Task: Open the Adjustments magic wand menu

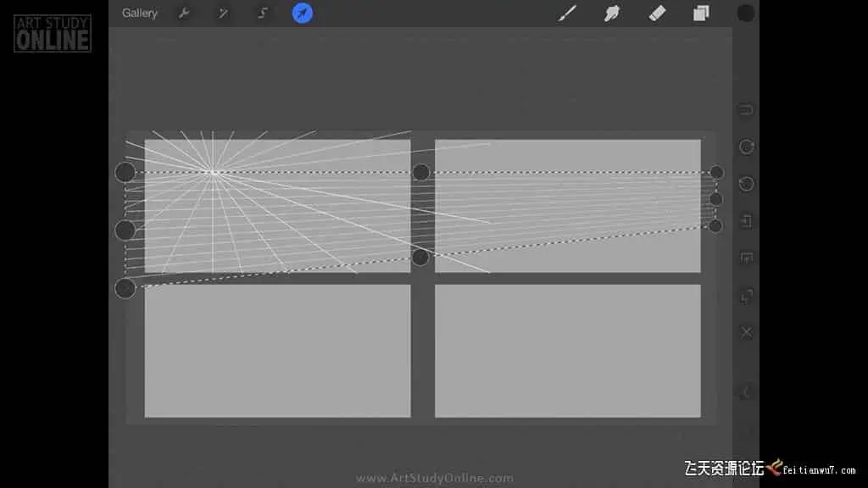Action: [223, 14]
